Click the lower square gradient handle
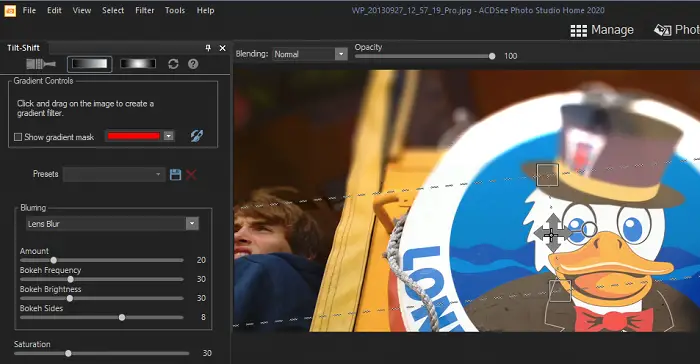Image resolution: width=700 pixels, height=364 pixels. [559, 290]
